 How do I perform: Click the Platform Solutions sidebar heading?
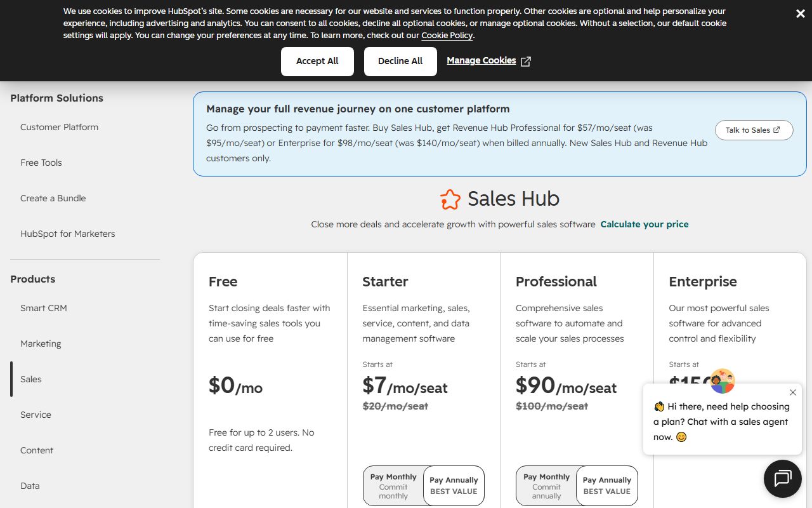[56, 98]
